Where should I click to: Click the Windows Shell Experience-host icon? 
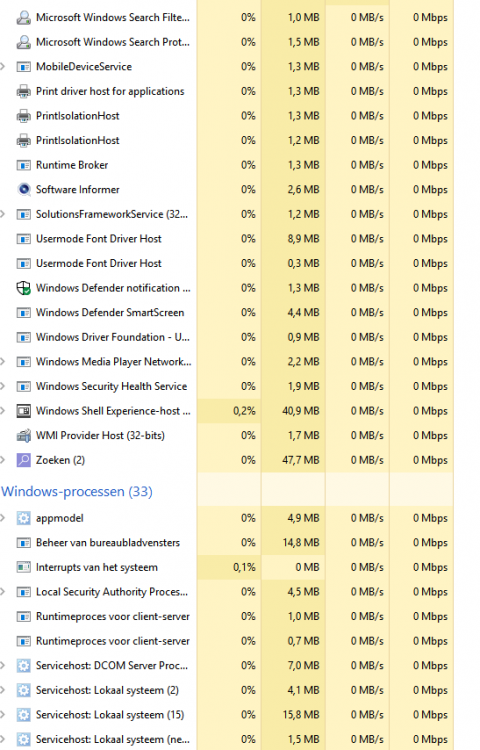pos(23,411)
